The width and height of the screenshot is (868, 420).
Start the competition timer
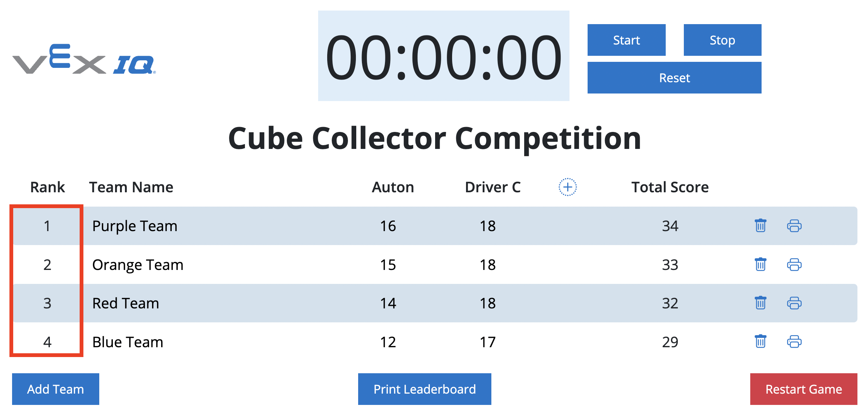tap(626, 40)
